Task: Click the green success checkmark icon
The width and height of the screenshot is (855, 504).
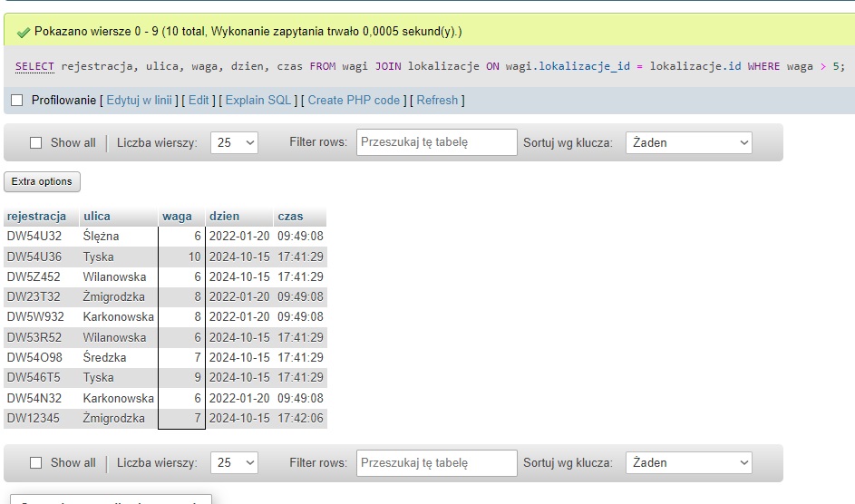Action: pos(24,32)
